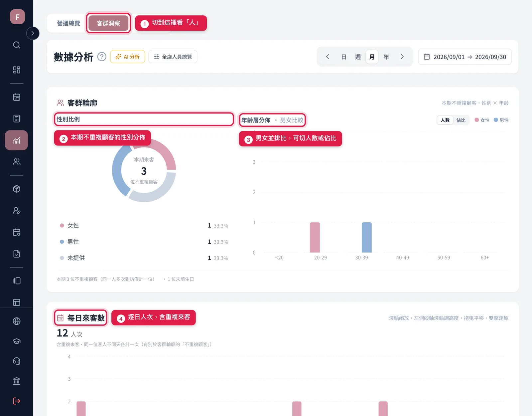Switch to the 營運總覽 tab
Viewport: 532px width, 416px height.
[68, 23]
